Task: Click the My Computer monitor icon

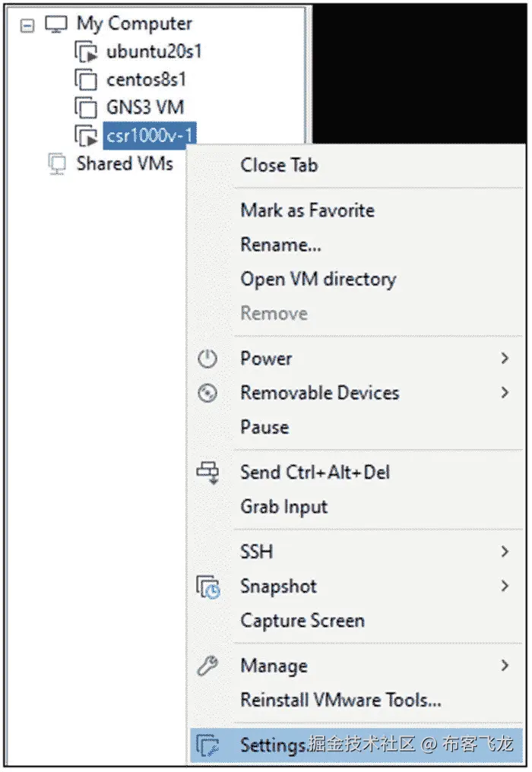Action: click(56, 24)
